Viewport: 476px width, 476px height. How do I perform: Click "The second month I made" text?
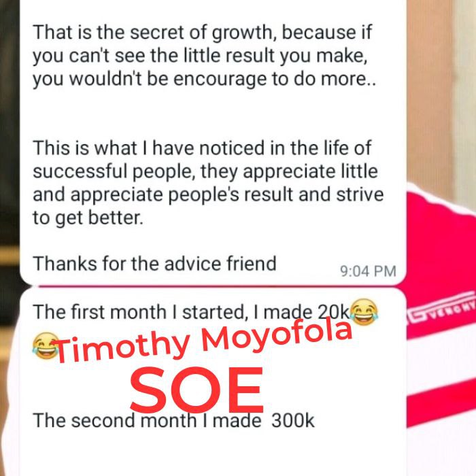(x=147, y=420)
